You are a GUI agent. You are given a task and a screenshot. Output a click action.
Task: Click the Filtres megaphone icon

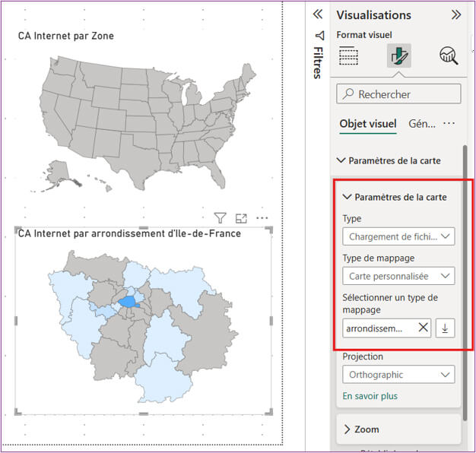pos(319,36)
